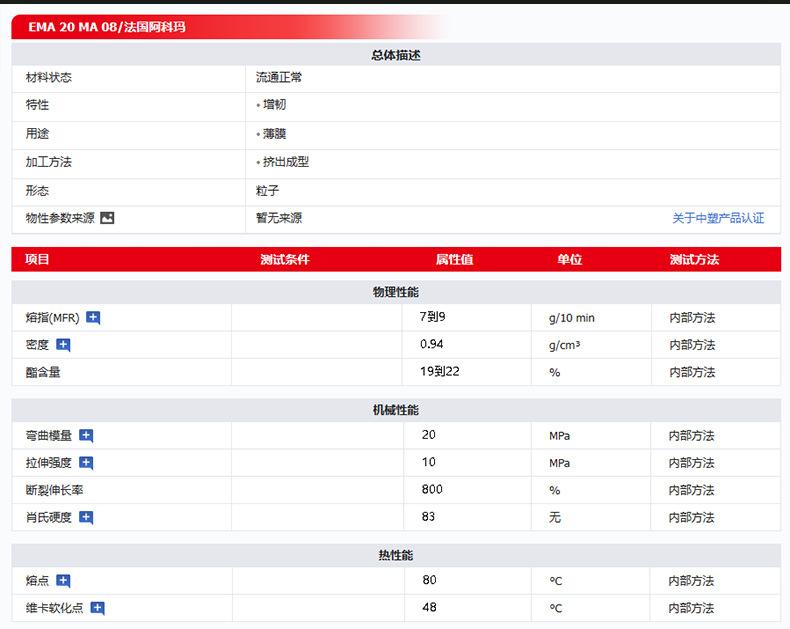This screenshot has width=790, height=629.
Task: Expand the plus icon next to 密度
Action: pyautogui.click(x=63, y=345)
